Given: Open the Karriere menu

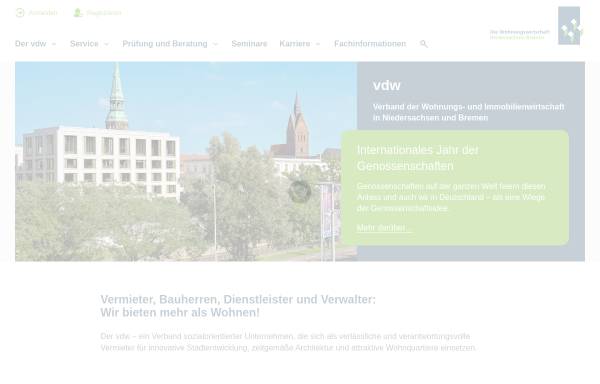Looking at the screenshot, I should point(295,44).
